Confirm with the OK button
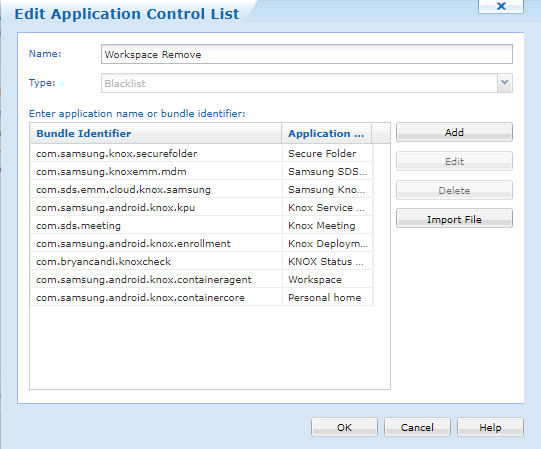Screen dimensions: 541x449 pos(344,427)
